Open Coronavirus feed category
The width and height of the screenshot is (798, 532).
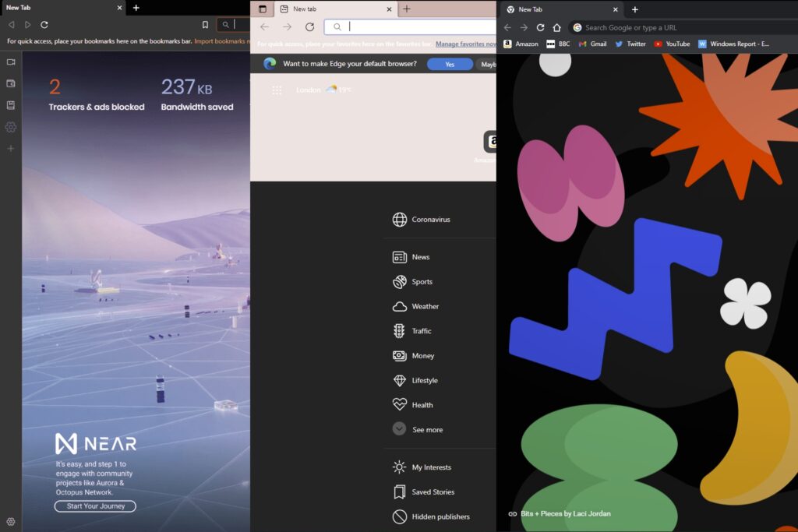(422, 220)
